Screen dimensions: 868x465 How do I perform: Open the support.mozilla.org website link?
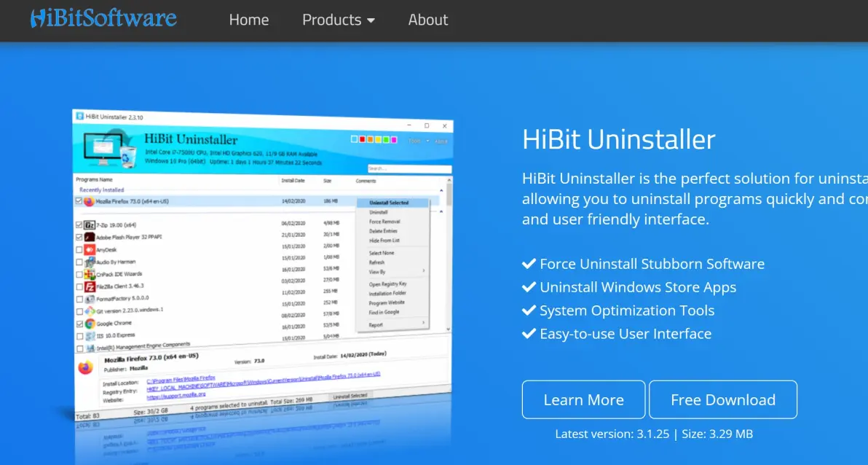pos(176,396)
